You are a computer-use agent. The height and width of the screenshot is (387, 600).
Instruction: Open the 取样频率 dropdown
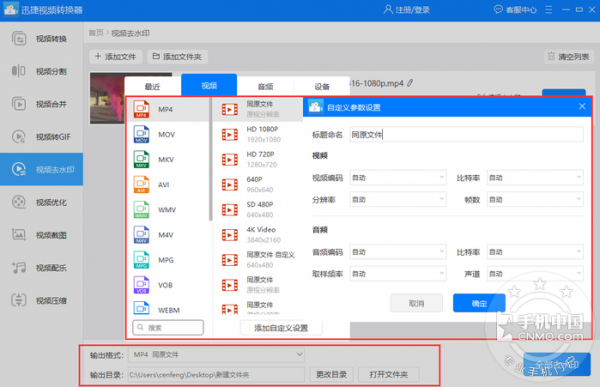398,274
